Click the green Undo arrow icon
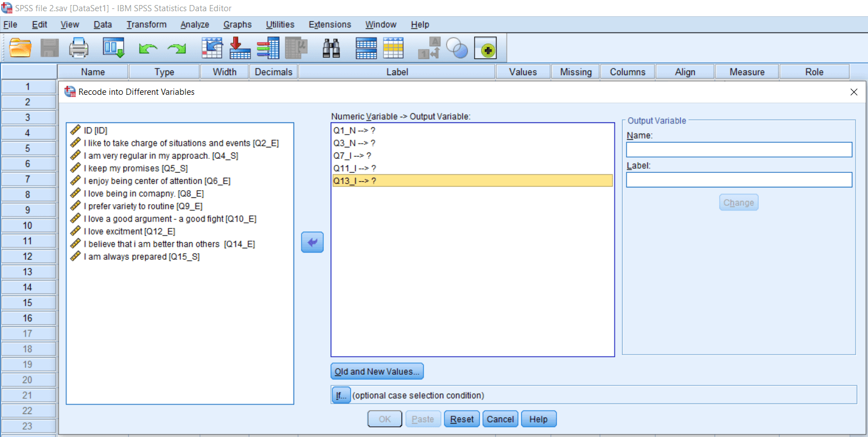Screen dimensions: 868x437 [x=148, y=49]
